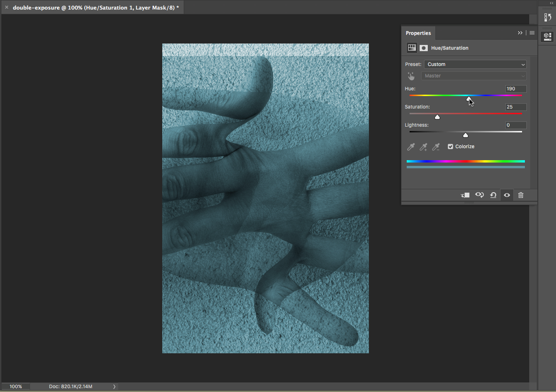Open the 3D panel icon in the dock
The width and height of the screenshot is (556, 392).
pyautogui.click(x=547, y=36)
